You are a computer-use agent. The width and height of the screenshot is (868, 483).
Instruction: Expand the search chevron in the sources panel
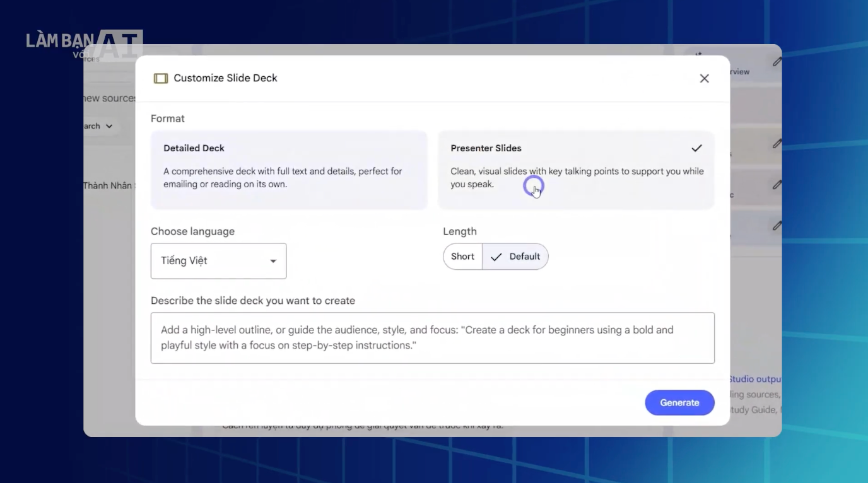pyautogui.click(x=109, y=126)
